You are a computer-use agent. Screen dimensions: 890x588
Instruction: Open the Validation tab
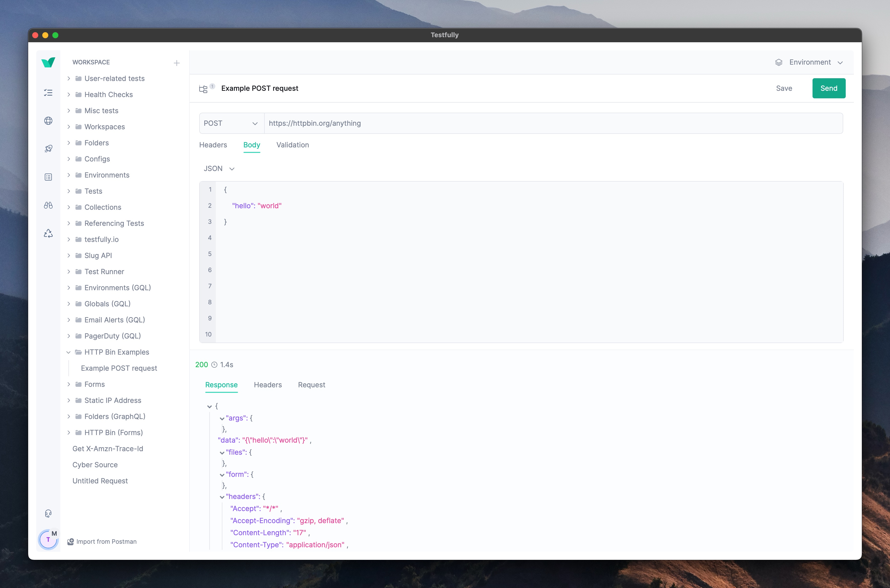pyautogui.click(x=293, y=145)
